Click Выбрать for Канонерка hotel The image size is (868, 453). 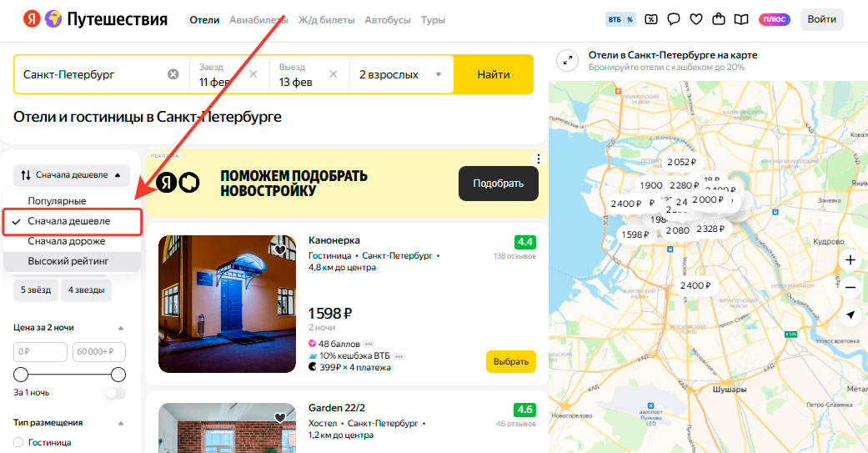pyautogui.click(x=511, y=361)
